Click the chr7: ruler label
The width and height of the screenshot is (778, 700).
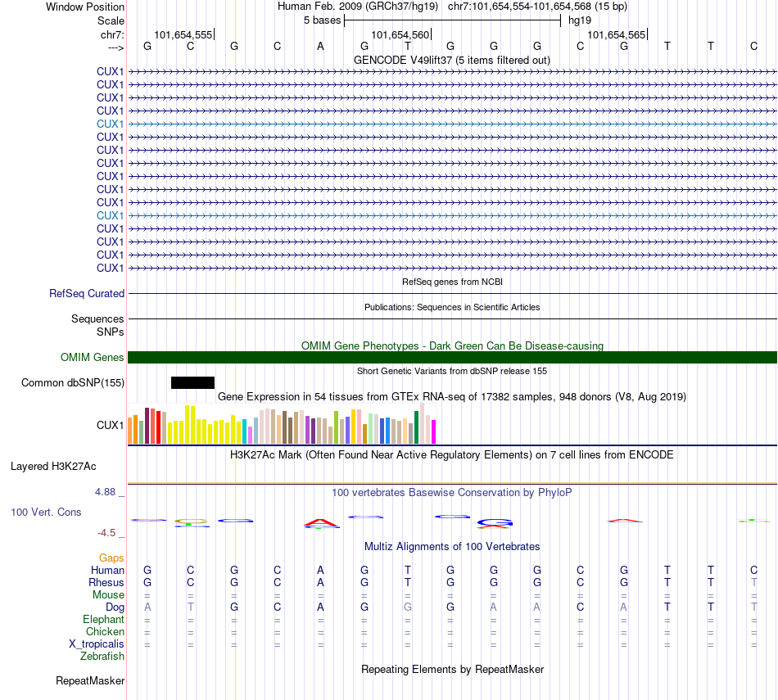[112, 34]
